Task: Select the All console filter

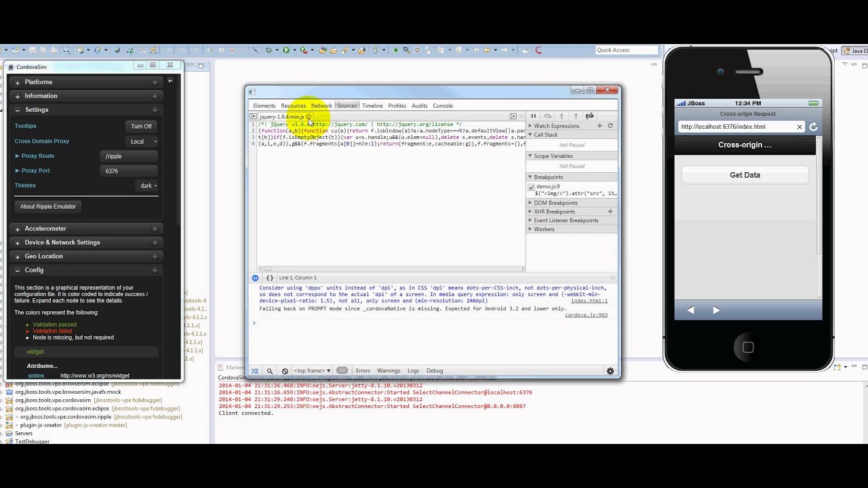Action: [x=342, y=371]
